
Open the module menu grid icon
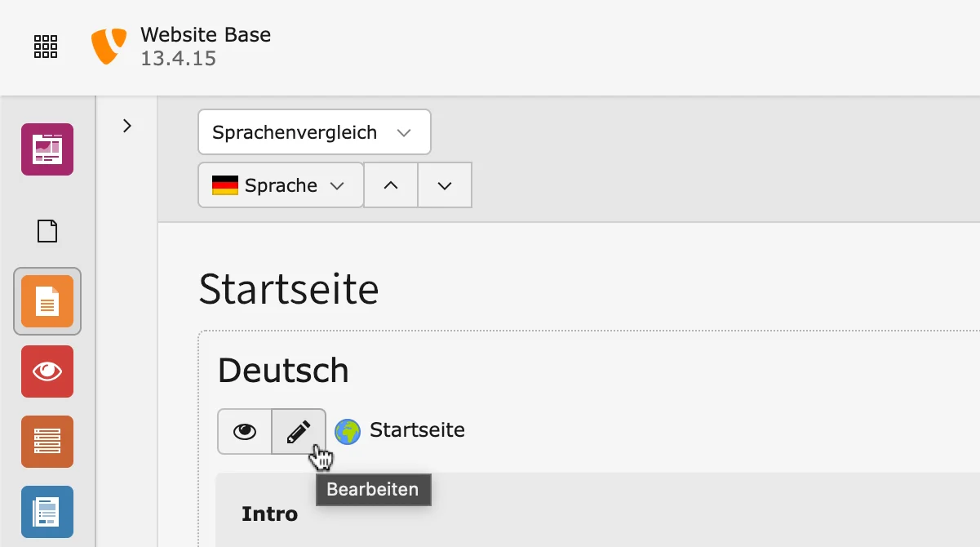tap(45, 47)
